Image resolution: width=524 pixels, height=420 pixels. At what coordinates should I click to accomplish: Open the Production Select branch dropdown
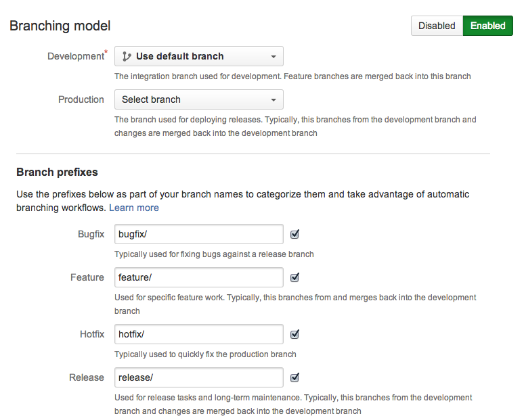(x=198, y=99)
